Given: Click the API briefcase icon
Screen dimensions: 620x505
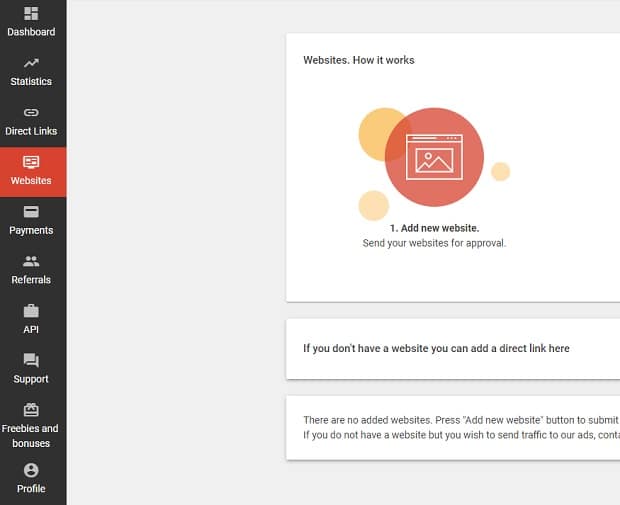Looking at the screenshot, I should (31, 311).
